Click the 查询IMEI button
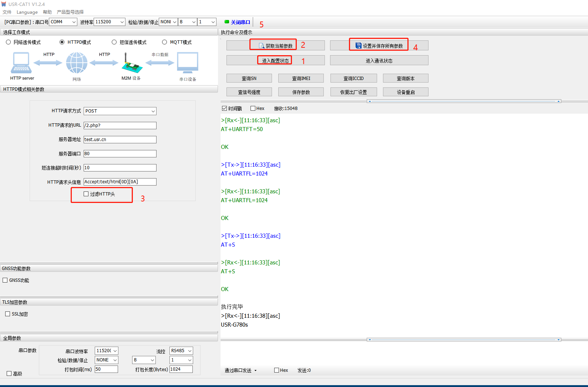588x387 pixels. 301,79
